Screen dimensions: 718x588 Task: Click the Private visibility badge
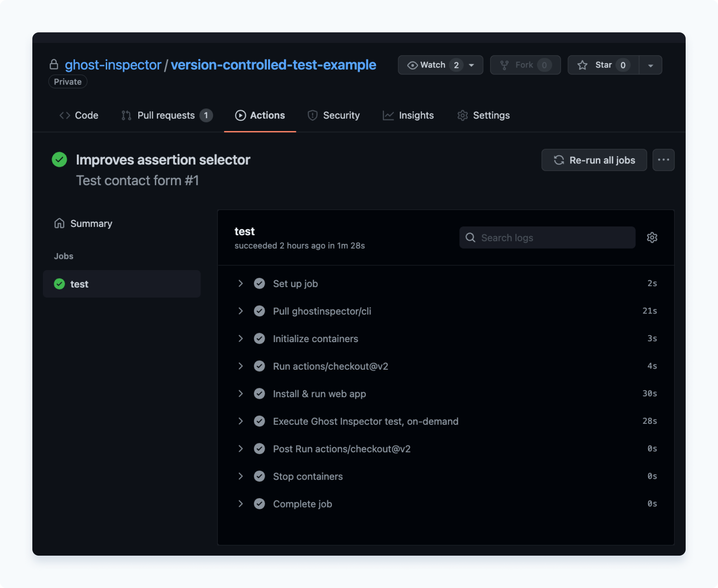pyautogui.click(x=68, y=82)
